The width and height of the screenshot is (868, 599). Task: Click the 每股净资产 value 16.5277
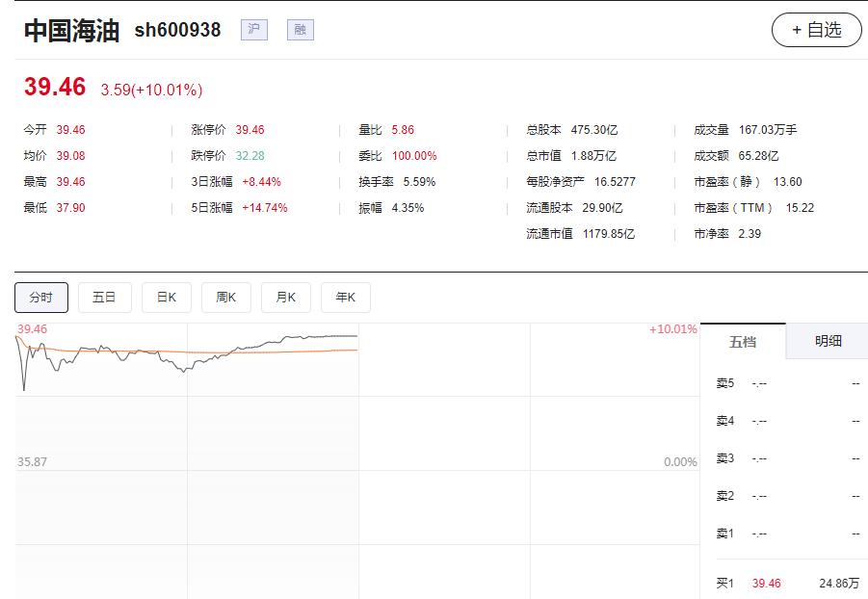click(615, 182)
